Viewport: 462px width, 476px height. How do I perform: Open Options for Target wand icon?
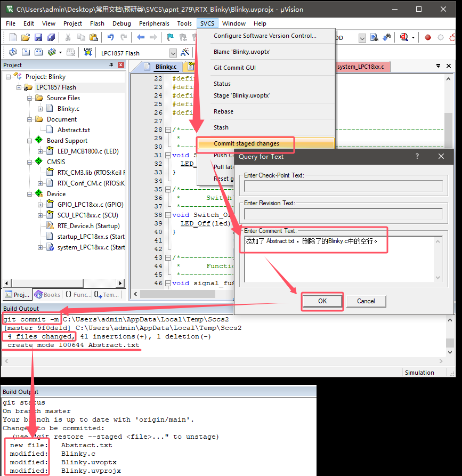pos(185,52)
